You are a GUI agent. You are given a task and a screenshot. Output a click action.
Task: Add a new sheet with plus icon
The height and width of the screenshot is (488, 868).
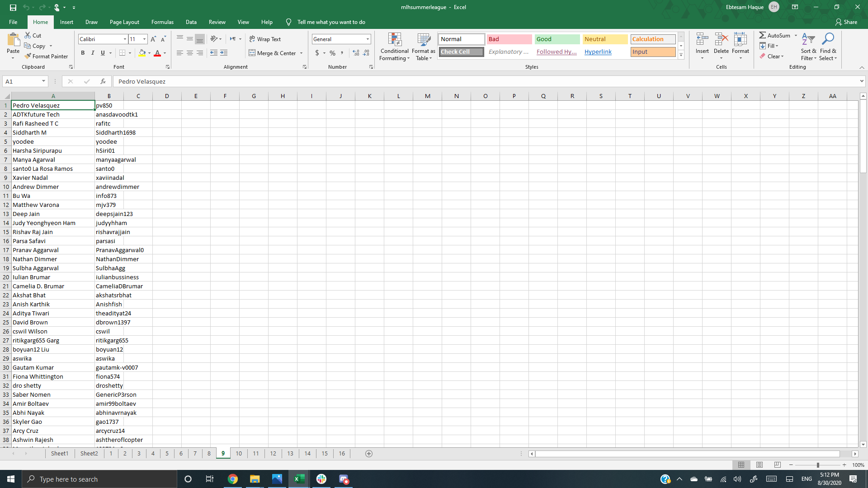pyautogui.click(x=369, y=454)
